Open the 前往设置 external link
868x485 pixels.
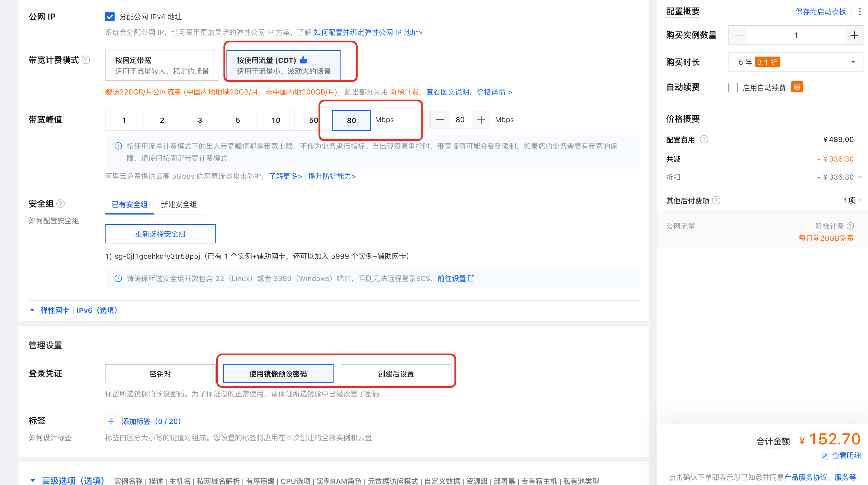(456, 278)
